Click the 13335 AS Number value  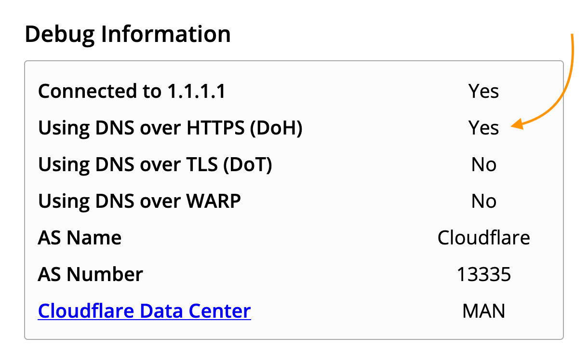coord(484,274)
